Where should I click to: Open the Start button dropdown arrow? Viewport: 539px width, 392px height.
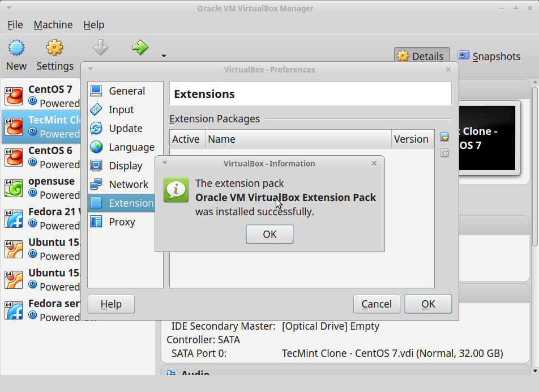tap(164, 56)
